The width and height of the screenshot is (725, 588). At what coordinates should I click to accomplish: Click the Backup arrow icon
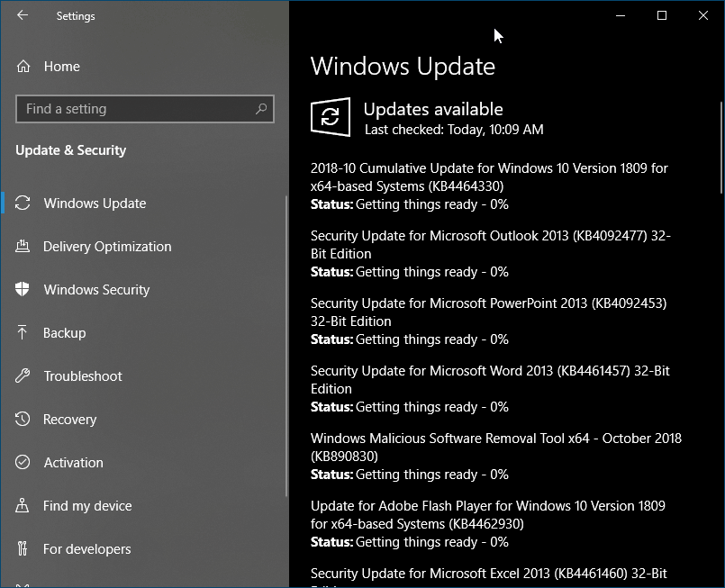tap(23, 332)
